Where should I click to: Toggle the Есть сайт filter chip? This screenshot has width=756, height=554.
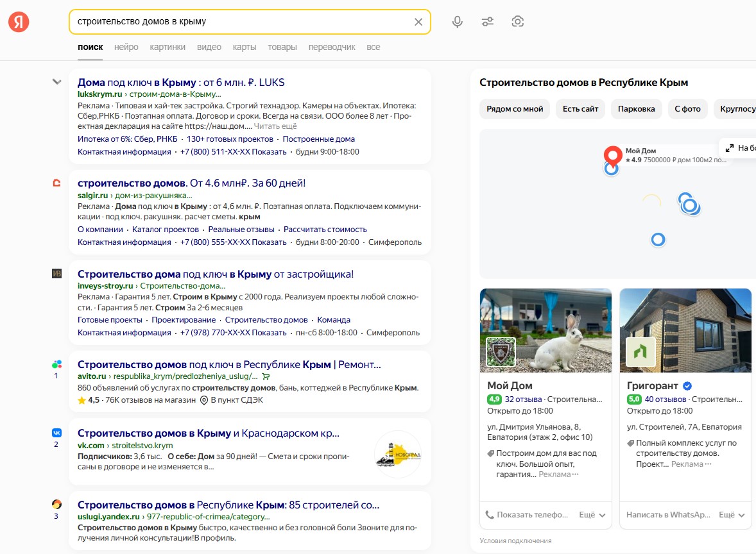581,109
